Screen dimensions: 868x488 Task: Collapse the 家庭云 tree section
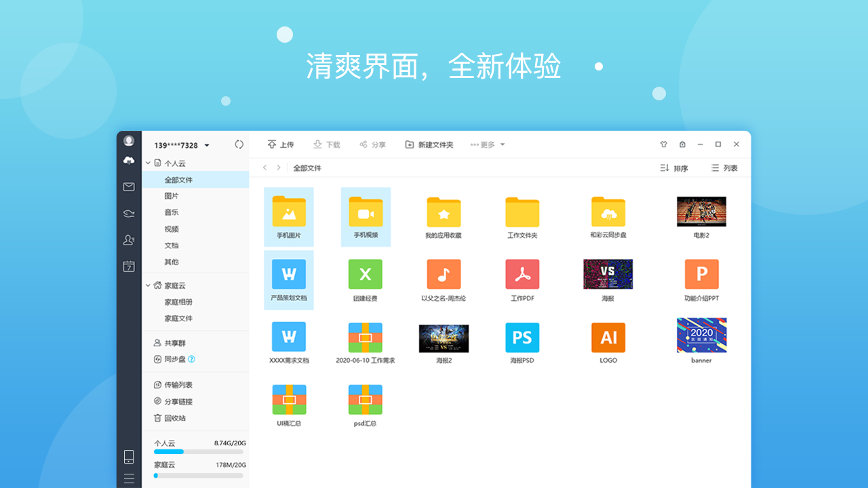tap(148, 285)
